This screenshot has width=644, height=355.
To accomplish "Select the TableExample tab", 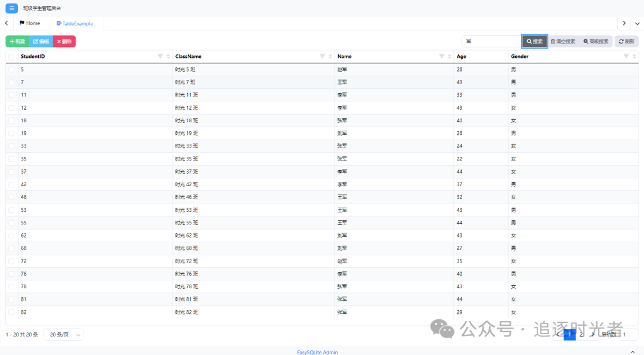I will [75, 23].
